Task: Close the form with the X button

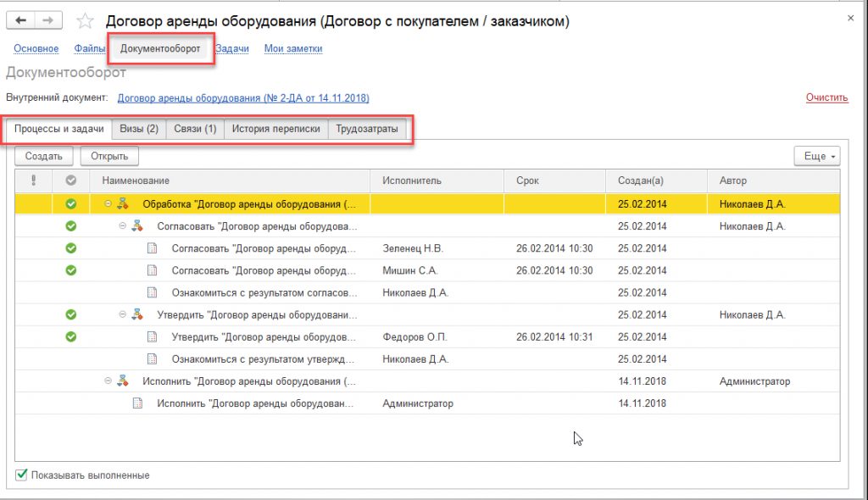Action: [850, 19]
